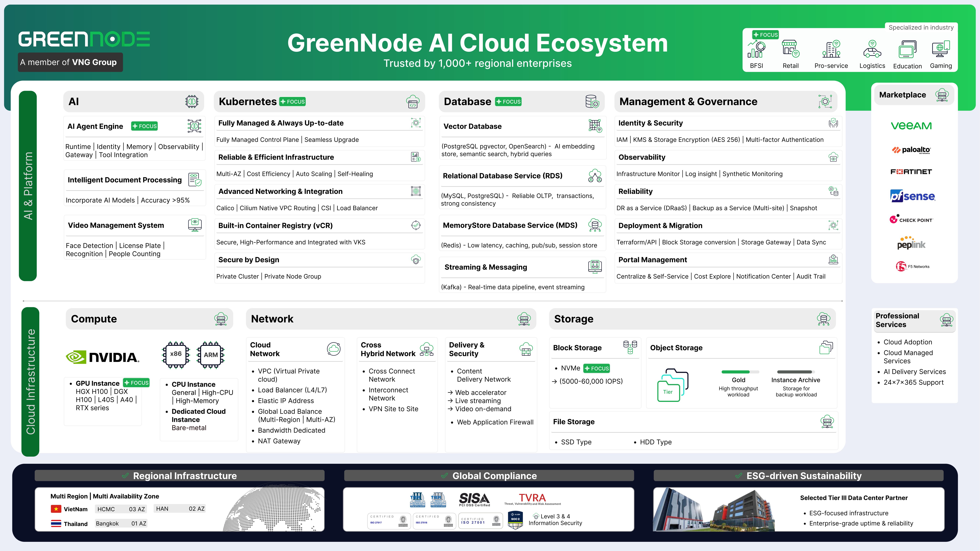Click the Cloud Network cloud icon
The width and height of the screenshot is (980, 551).
pyautogui.click(x=334, y=349)
